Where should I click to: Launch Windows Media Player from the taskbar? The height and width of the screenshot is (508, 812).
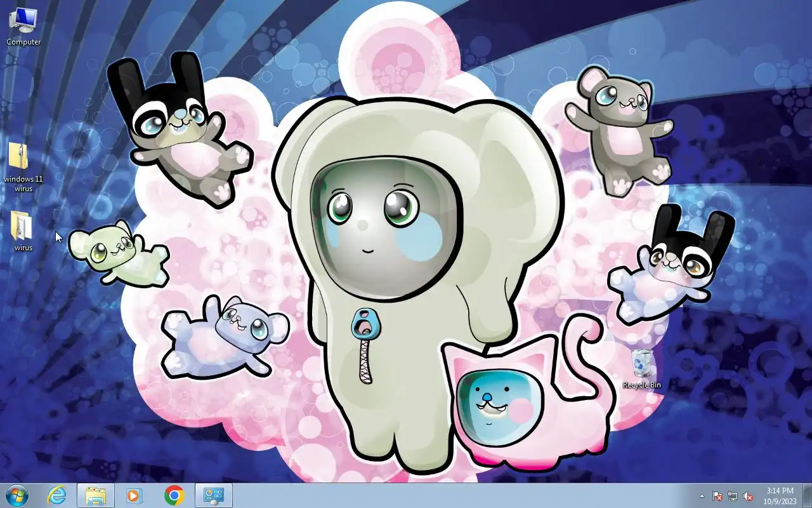click(x=134, y=495)
